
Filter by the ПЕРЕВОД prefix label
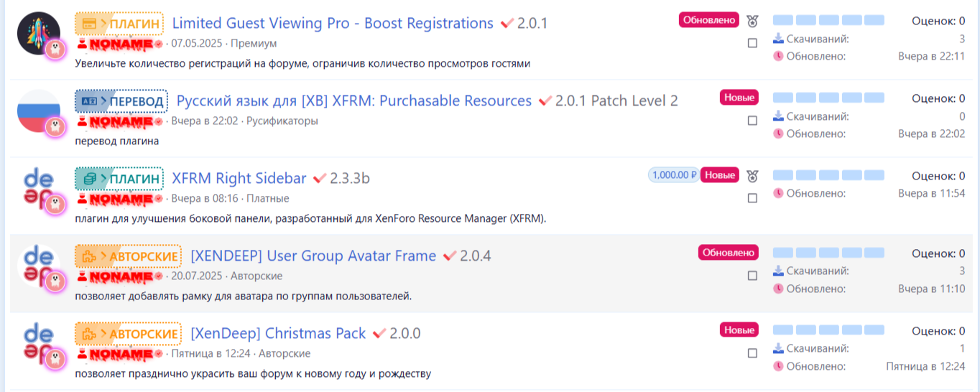tap(121, 101)
